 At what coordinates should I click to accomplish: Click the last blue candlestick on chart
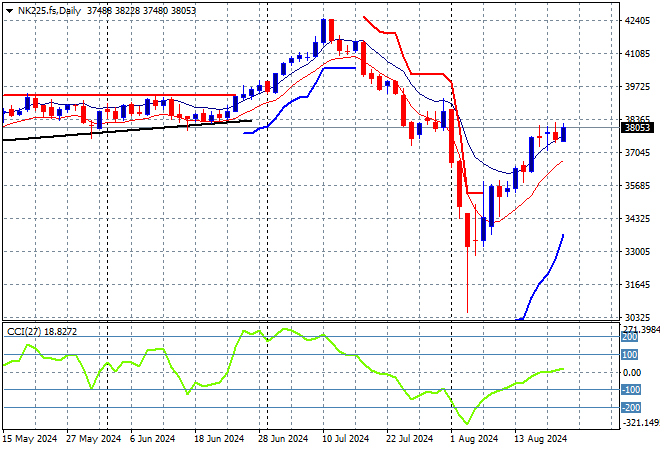pos(564,133)
